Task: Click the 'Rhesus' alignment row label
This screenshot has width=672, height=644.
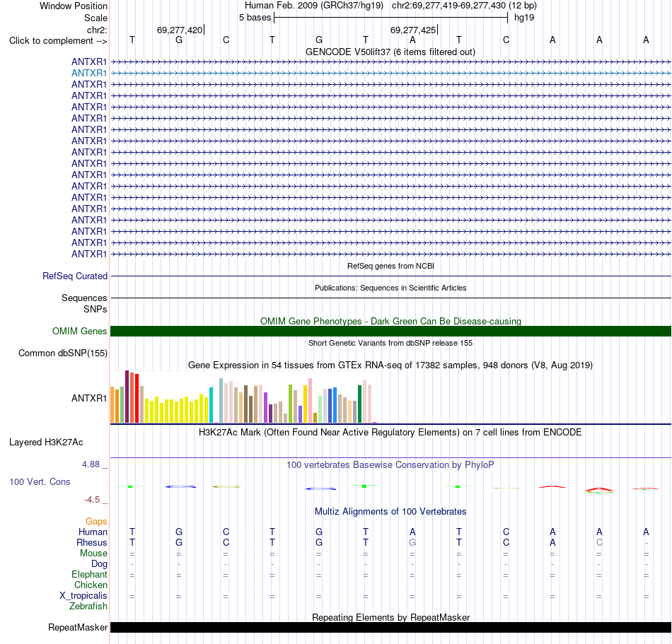Action: click(92, 543)
